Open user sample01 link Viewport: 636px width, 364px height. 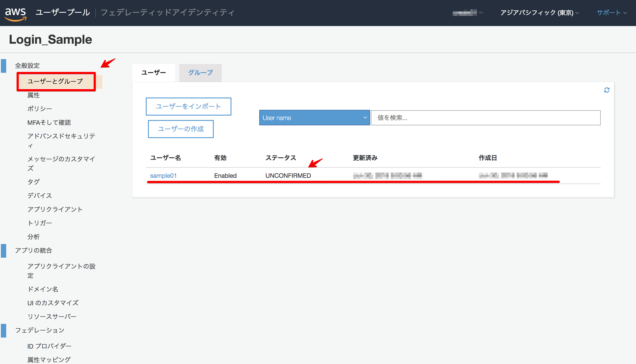point(163,176)
